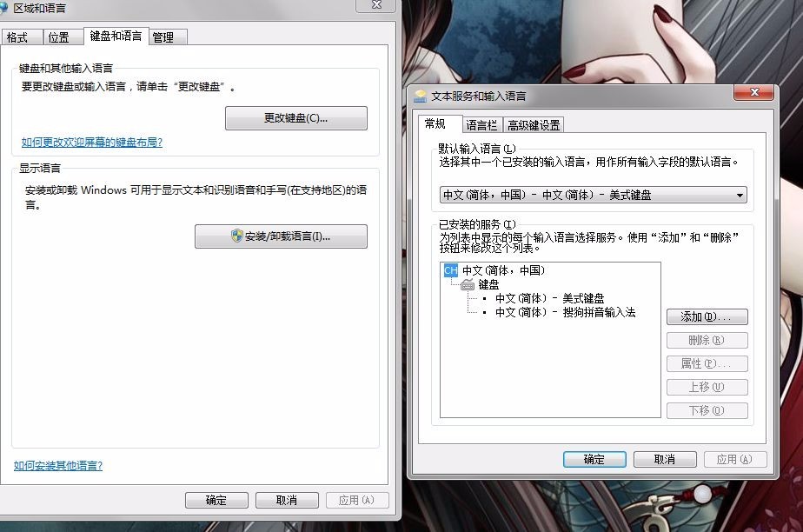Click the CH language badge icon
This screenshot has width=803, height=532.
pyautogui.click(x=451, y=270)
